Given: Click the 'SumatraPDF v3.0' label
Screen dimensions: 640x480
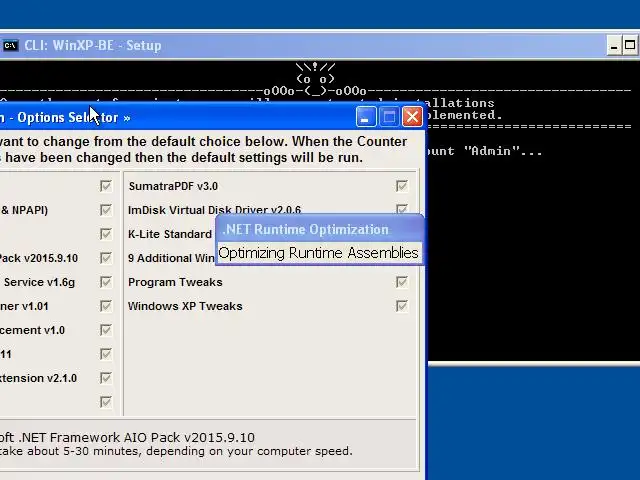Looking at the screenshot, I should pos(173,186).
